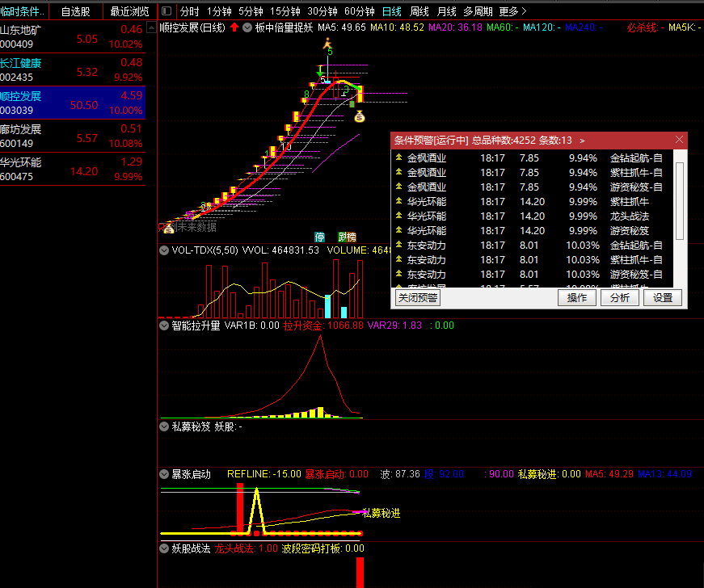Open the 多周期 view
Screen dimensions: 704x588
[x=478, y=11]
